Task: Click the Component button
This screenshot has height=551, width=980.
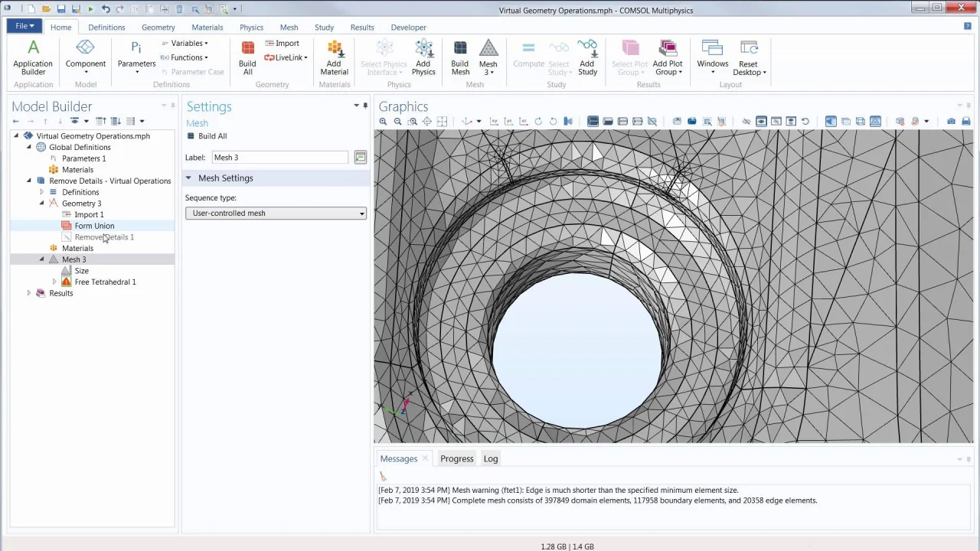Action: (x=86, y=57)
